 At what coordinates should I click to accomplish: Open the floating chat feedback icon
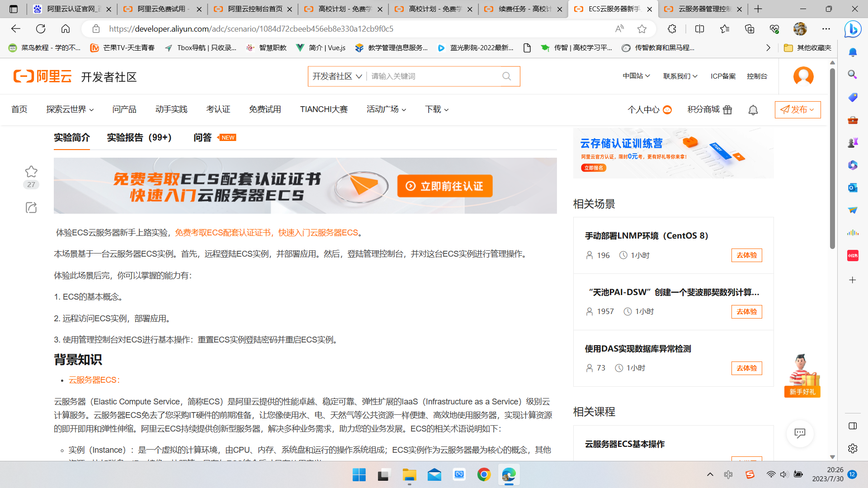pyautogui.click(x=800, y=433)
